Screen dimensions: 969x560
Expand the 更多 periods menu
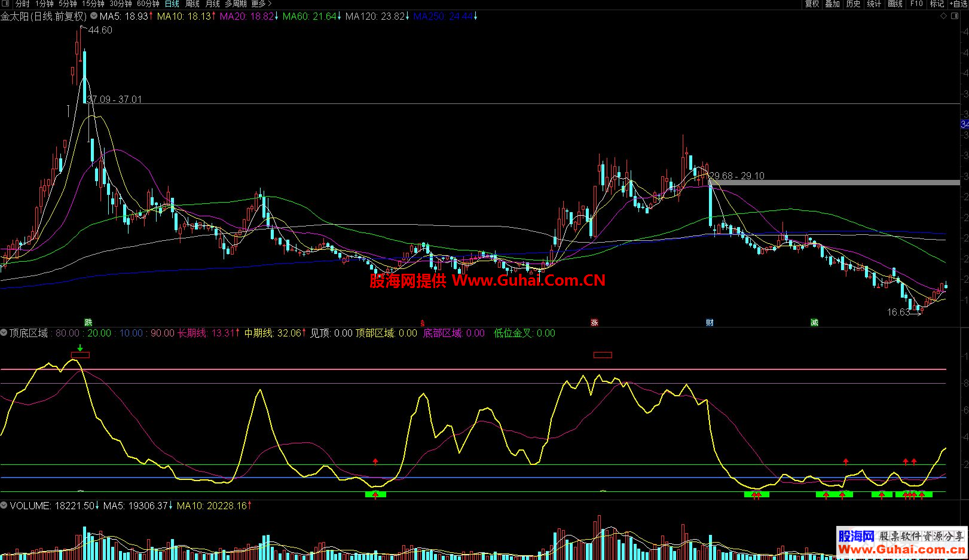click(261, 4)
